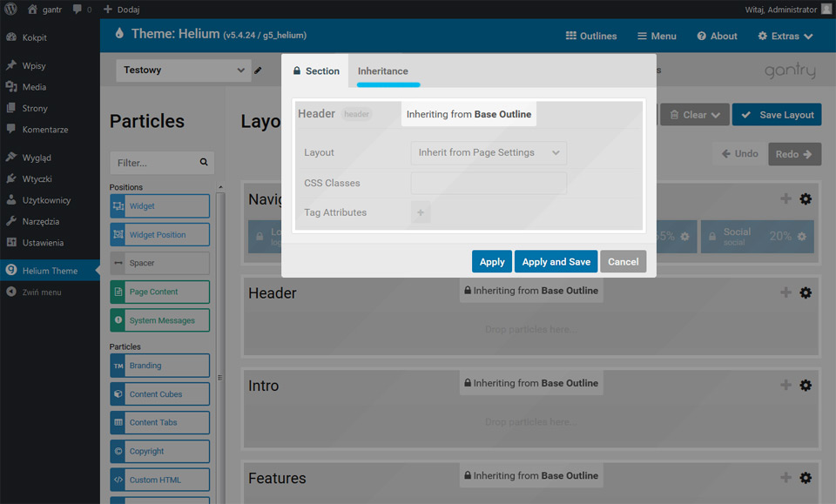Select the Content Tabs particle

[x=160, y=422]
